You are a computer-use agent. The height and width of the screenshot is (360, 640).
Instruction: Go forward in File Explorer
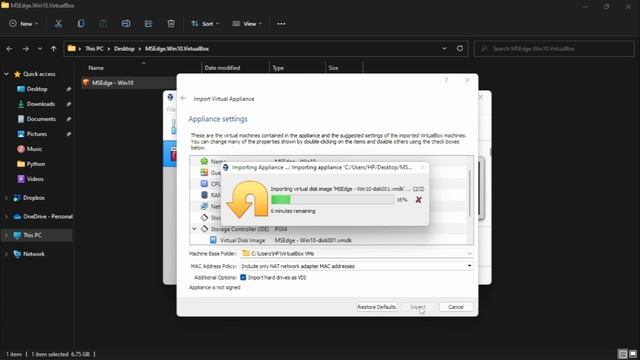pyautogui.click(x=25, y=49)
